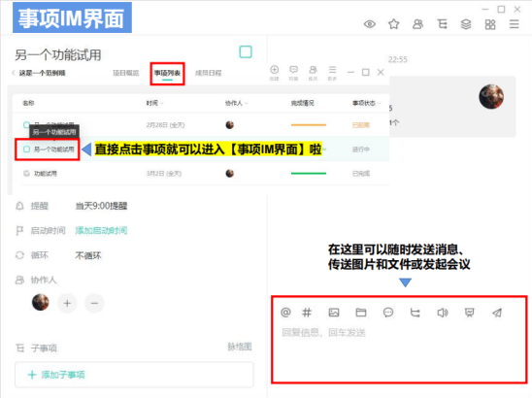Send the message with paper plane icon

tap(497, 313)
